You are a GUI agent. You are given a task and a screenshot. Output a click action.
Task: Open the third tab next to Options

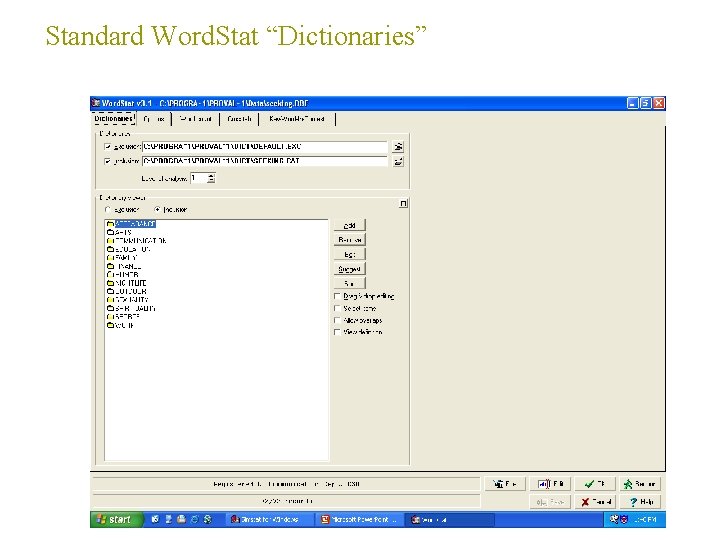pos(196,119)
